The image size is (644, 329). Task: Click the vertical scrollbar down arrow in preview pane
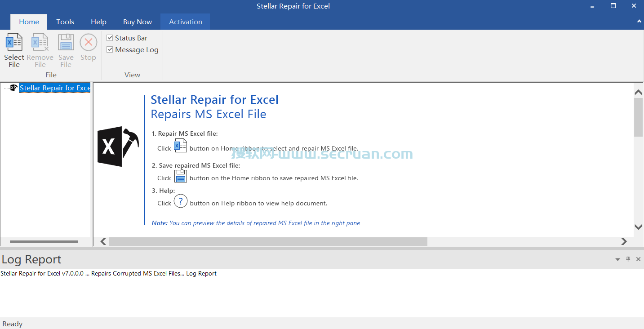coord(638,227)
